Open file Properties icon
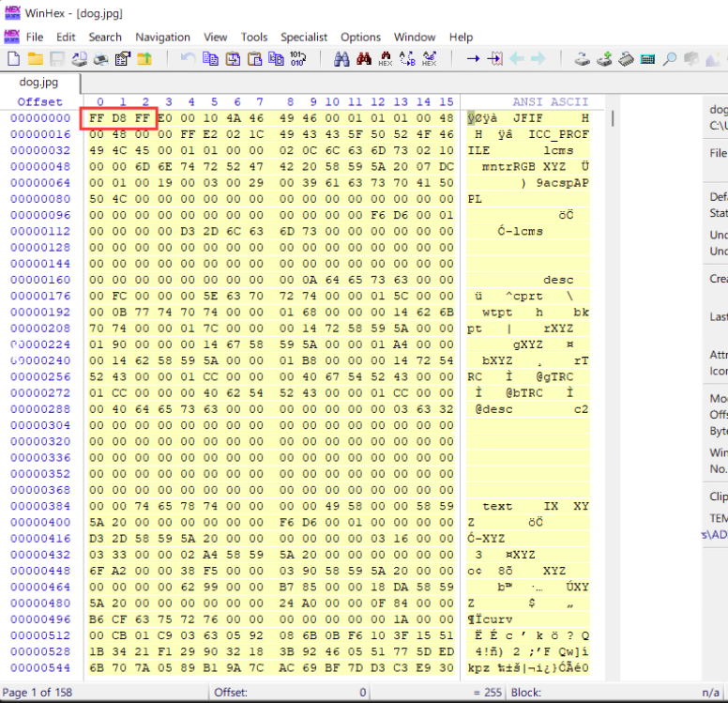The width and height of the screenshot is (728, 703). click(122, 59)
